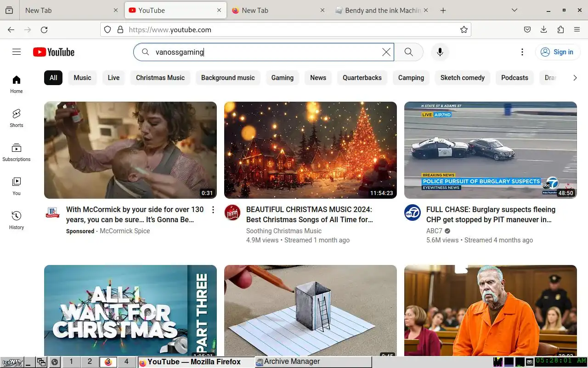This screenshot has width=588, height=368.
Task: Select the Live filter chip
Action: click(113, 78)
